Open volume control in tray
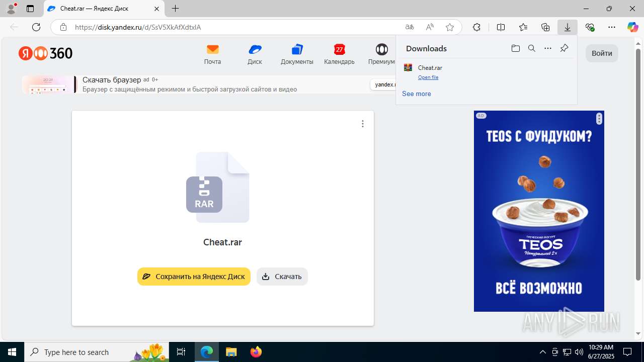This screenshot has height=362, width=644. [579, 352]
